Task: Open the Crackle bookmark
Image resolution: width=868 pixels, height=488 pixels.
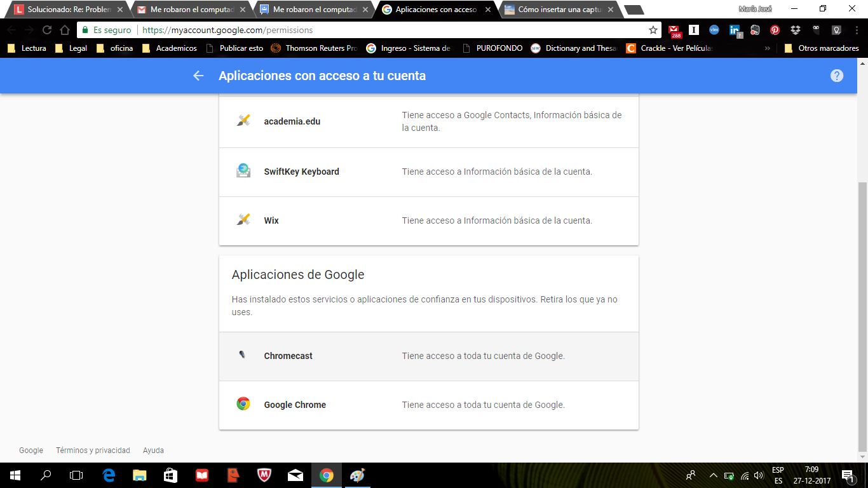Action: [x=670, y=48]
